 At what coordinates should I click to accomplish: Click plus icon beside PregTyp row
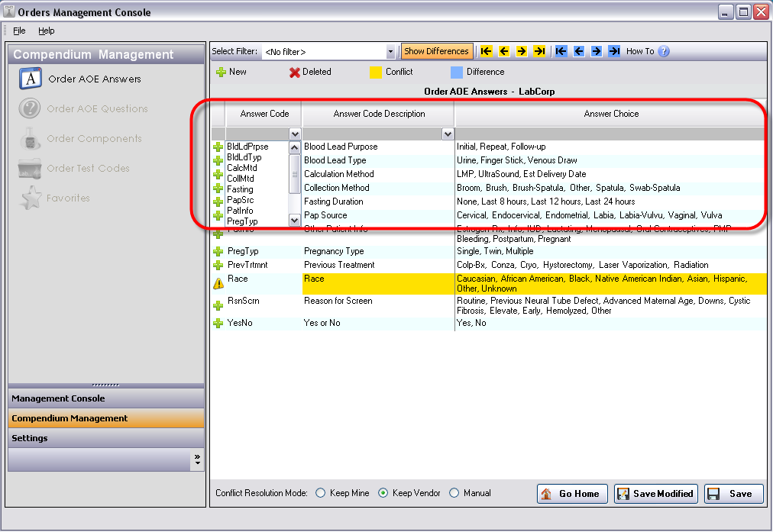[x=218, y=252]
